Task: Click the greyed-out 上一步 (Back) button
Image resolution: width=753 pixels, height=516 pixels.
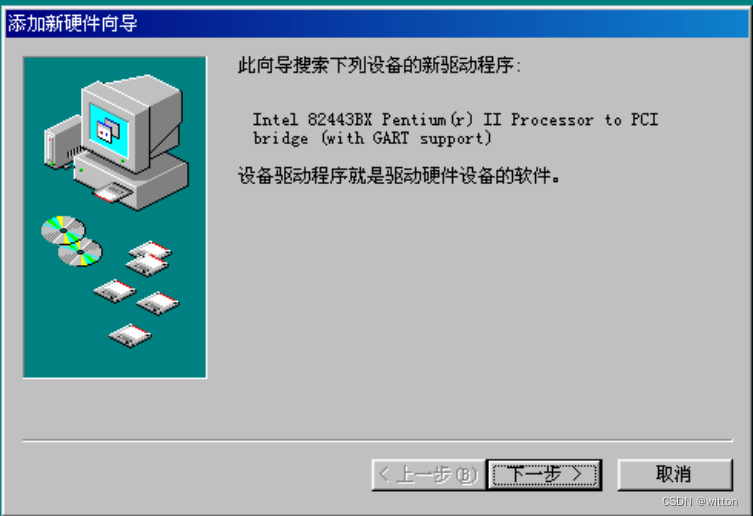Action: 428,474
